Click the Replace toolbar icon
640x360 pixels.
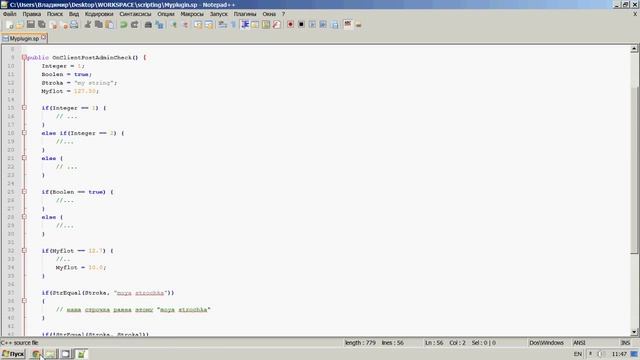pyautogui.click(x=159, y=24)
